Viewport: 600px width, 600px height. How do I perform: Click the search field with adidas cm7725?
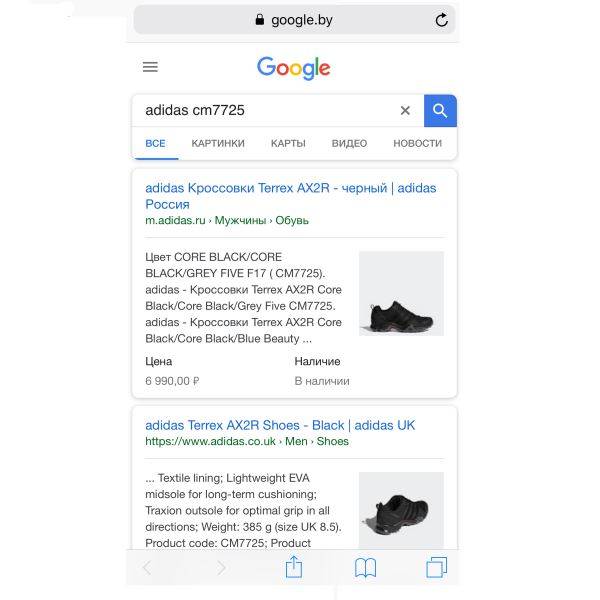point(268,111)
